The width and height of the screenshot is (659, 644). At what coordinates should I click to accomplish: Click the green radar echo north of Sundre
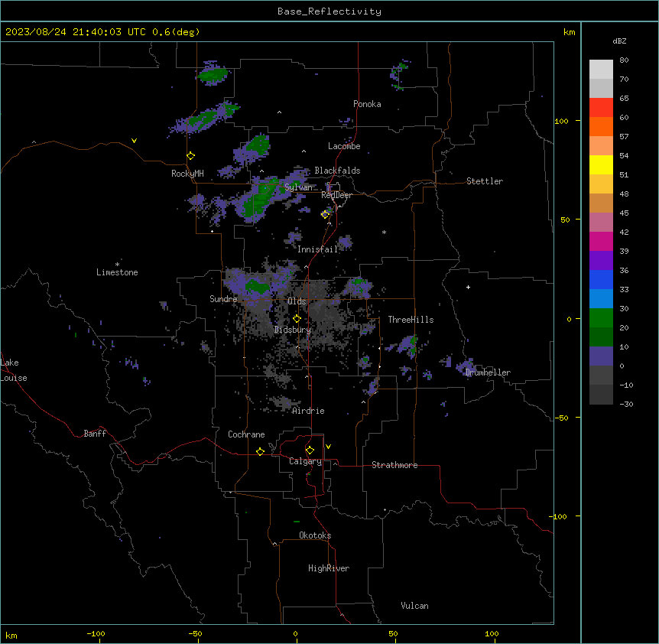pos(257,286)
